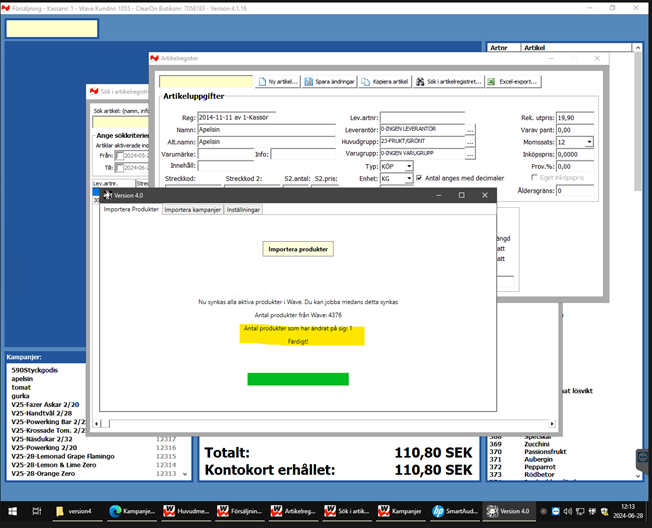652x528 pixels.
Task: Click the Importera produkter button
Action: pos(298,249)
